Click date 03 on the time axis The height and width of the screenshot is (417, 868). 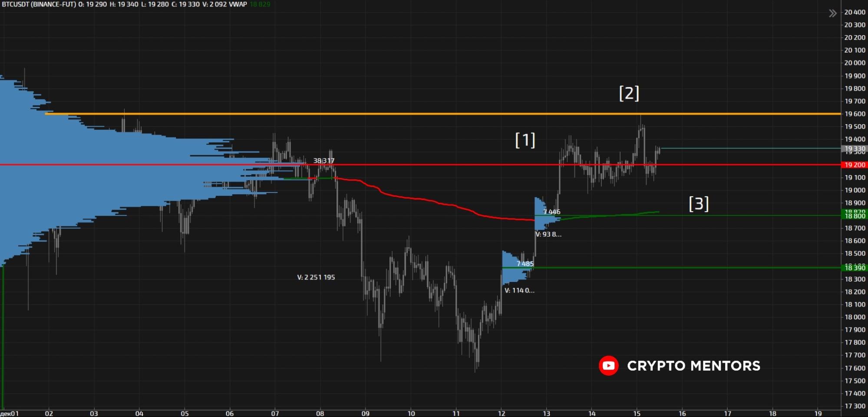click(x=94, y=414)
